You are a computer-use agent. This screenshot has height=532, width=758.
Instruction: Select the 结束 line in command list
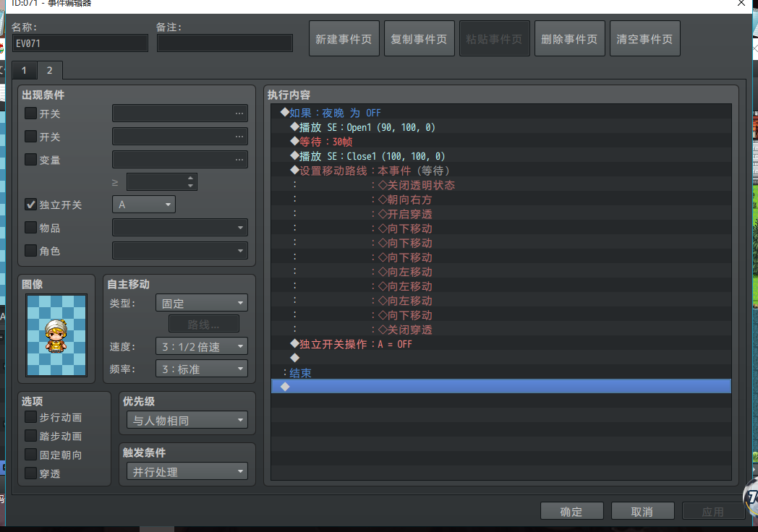pyautogui.click(x=501, y=373)
